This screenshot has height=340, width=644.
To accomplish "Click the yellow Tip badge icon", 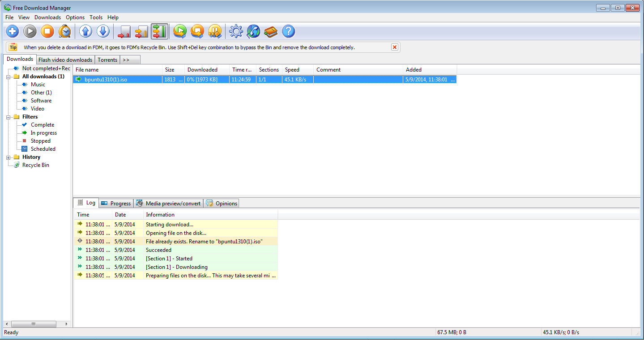I will [x=13, y=47].
